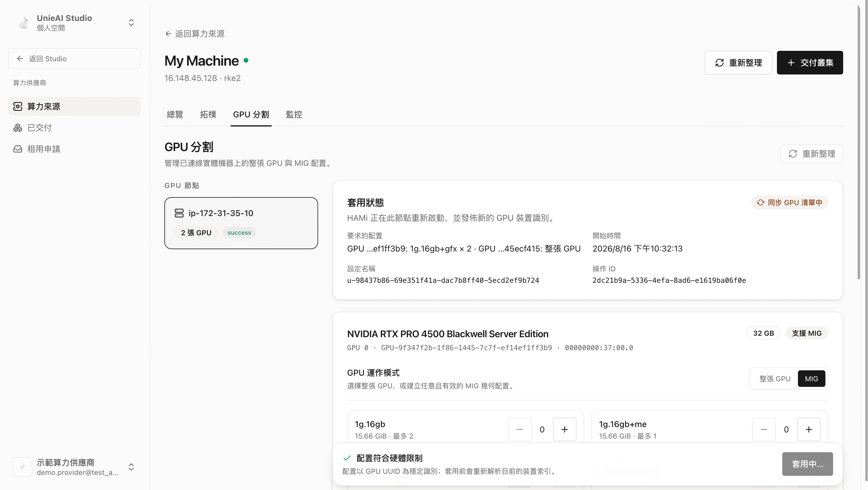The height and width of the screenshot is (490, 868).
Task: Follow the 返回算力來源 back link
Action: point(195,34)
